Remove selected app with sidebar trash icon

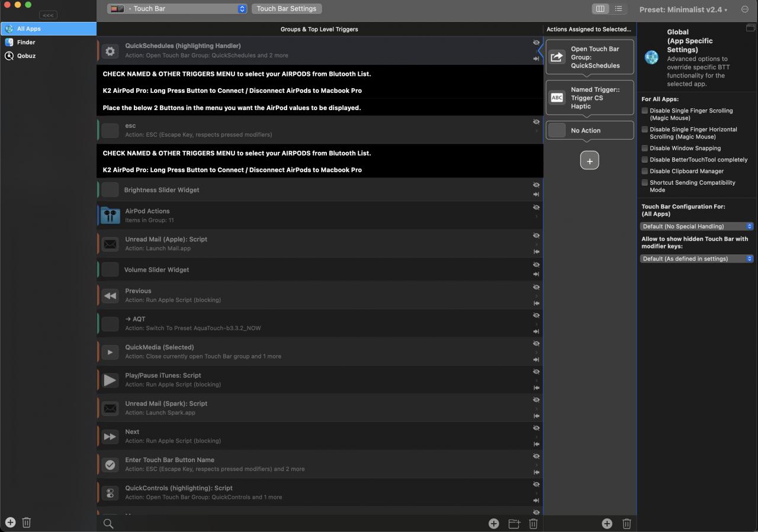(27, 522)
